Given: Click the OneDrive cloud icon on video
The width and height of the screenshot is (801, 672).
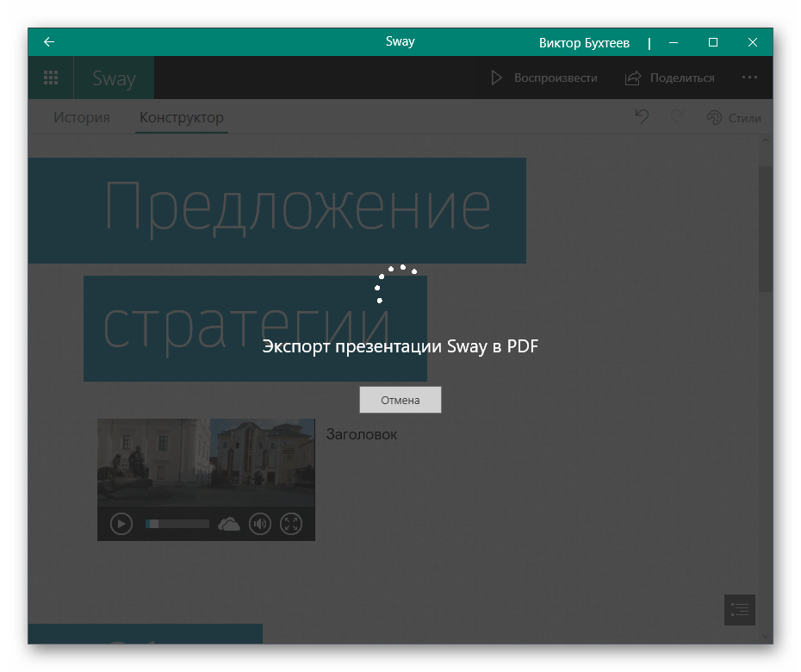Looking at the screenshot, I should click(x=228, y=523).
